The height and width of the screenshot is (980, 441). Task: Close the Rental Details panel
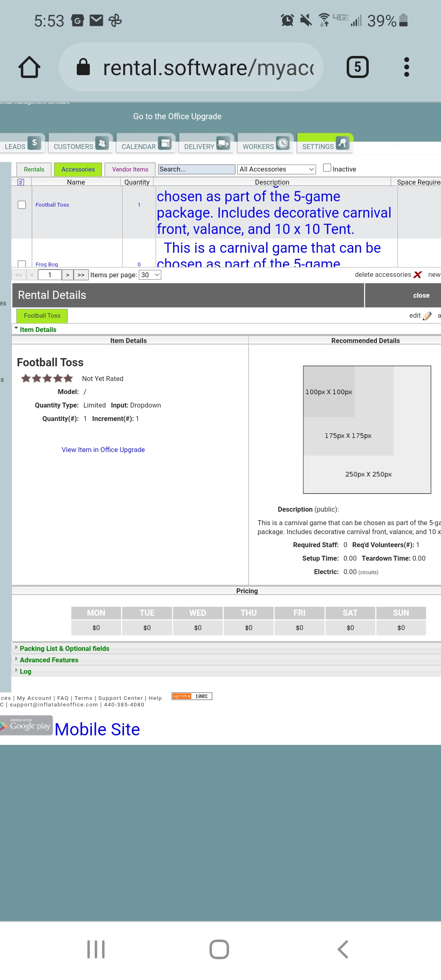point(421,295)
